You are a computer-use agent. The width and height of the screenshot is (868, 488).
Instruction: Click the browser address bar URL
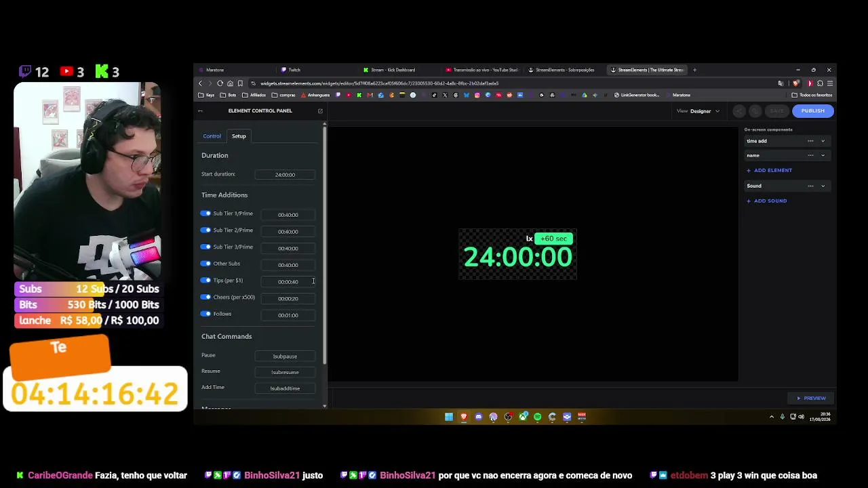point(379,83)
